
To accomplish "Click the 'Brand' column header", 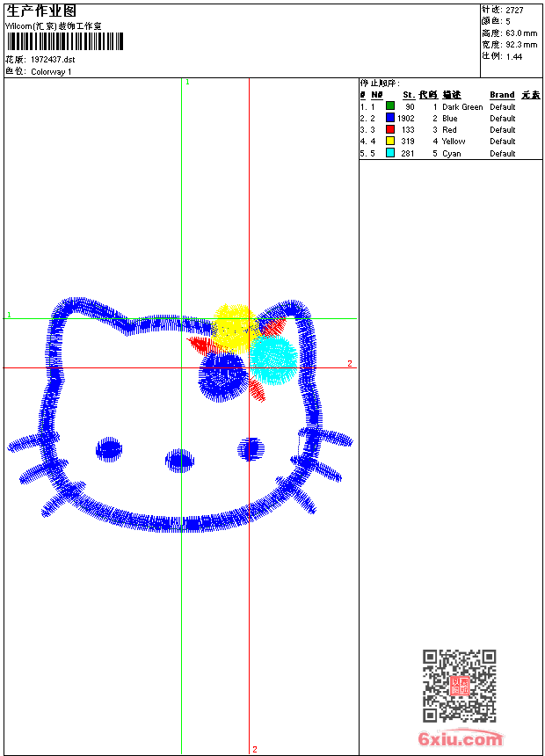I will coord(502,95).
